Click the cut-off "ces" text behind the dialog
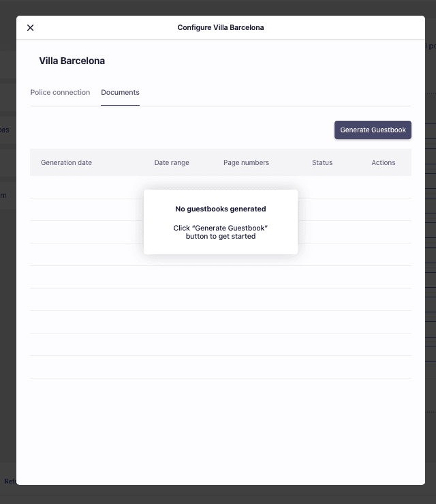Image resolution: width=436 pixels, height=504 pixels. (5, 130)
